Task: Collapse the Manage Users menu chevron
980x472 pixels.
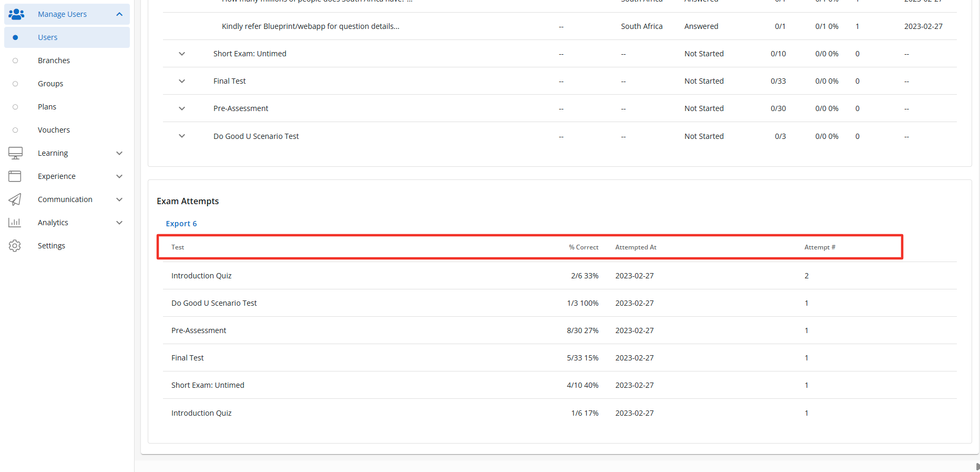Action: (x=119, y=14)
